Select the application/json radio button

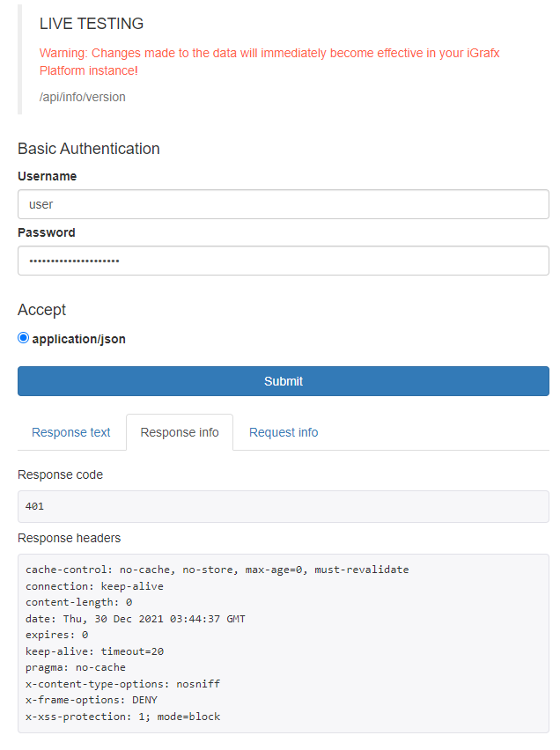pos(24,338)
